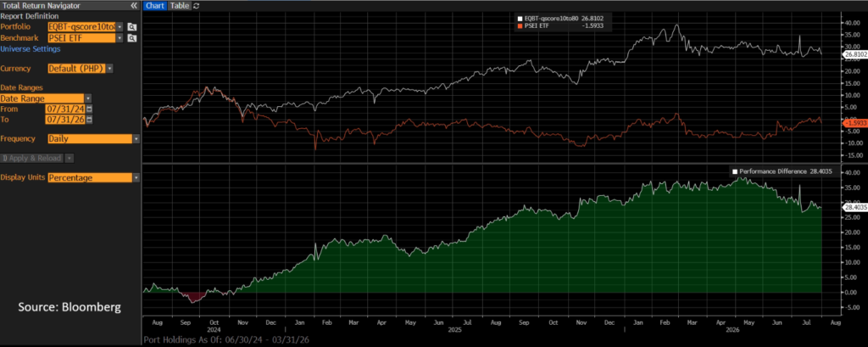Image resolution: width=868 pixels, height=347 pixels.
Task: Switch to the Table tab
Action: [x=179, y=6]
